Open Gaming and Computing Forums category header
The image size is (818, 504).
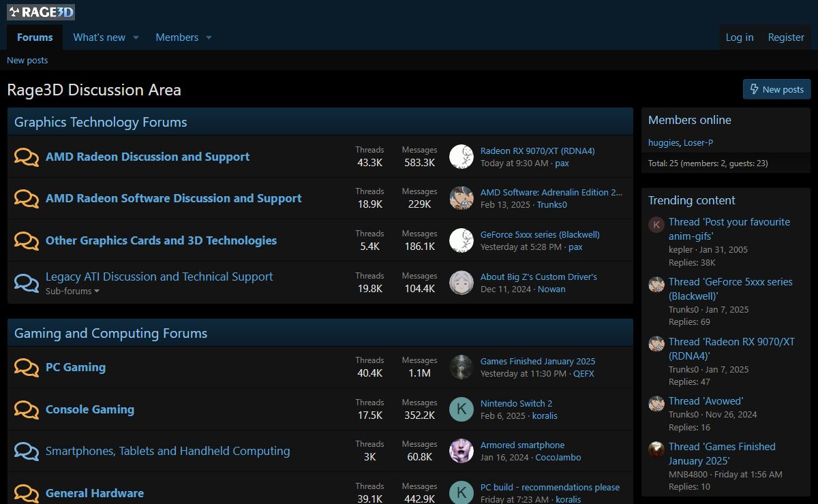coord(110,334)
